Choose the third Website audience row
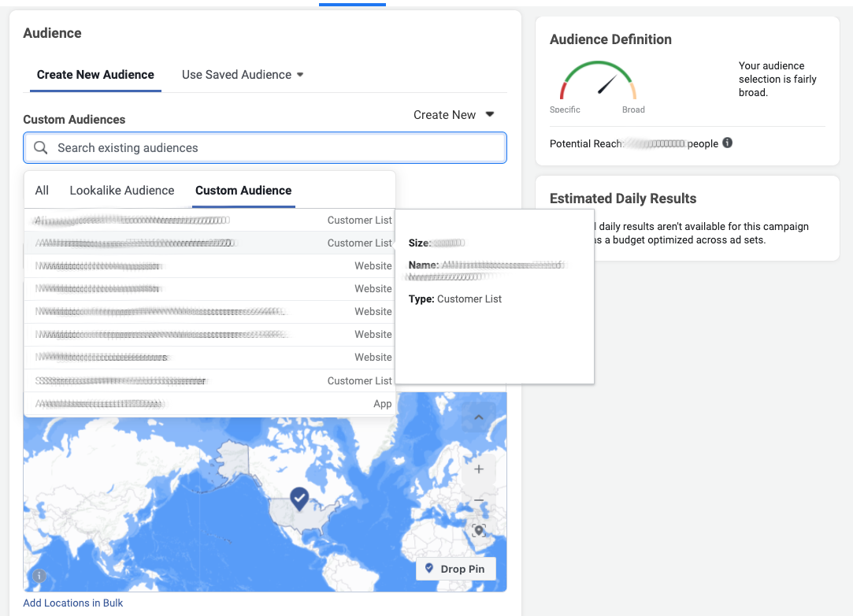Image resolution: width=853 pixels, height=616 pixels. click(210, 312)
